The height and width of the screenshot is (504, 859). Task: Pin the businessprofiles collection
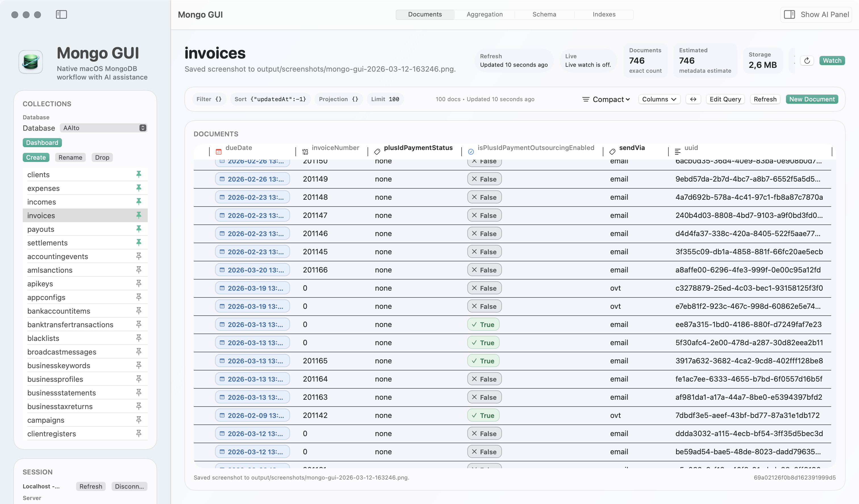click(x=139, y=379)
